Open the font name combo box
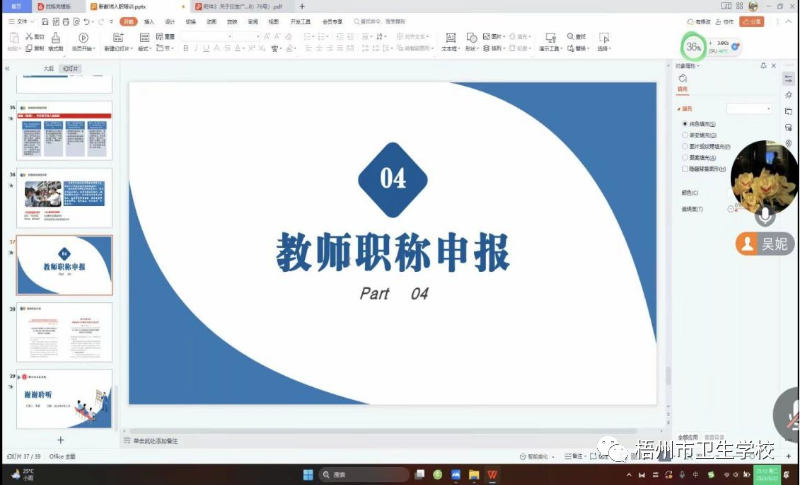Image resolution: width=800 pixels, height=485 pixels. (x=206, y=36)
